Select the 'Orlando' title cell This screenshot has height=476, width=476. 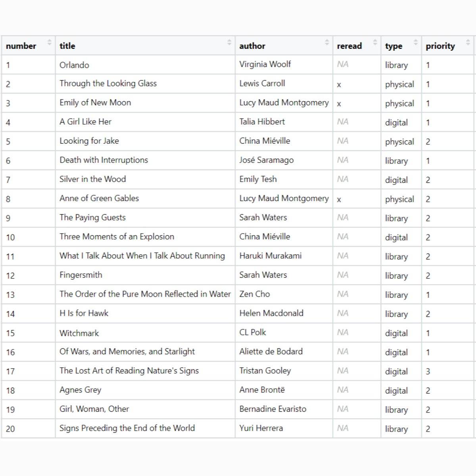pos(74,65)
